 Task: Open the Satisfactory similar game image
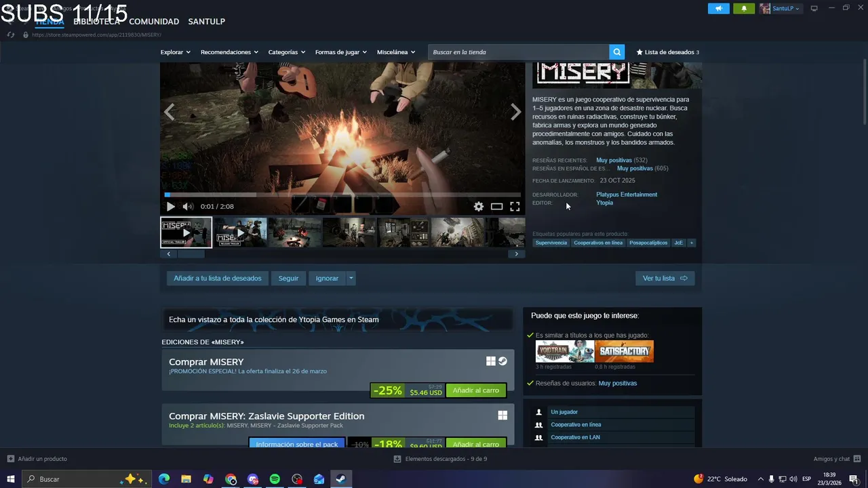tap(625, 351)
